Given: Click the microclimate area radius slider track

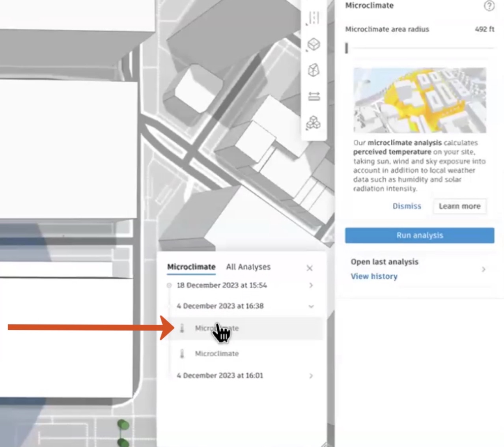Looking at the screenshot, I should (x=420, y=48).
